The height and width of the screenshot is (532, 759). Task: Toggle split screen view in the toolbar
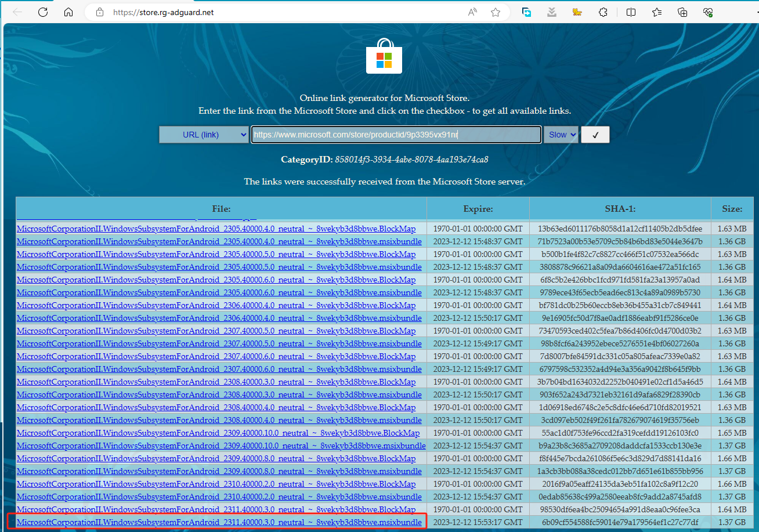coord(631,12)
